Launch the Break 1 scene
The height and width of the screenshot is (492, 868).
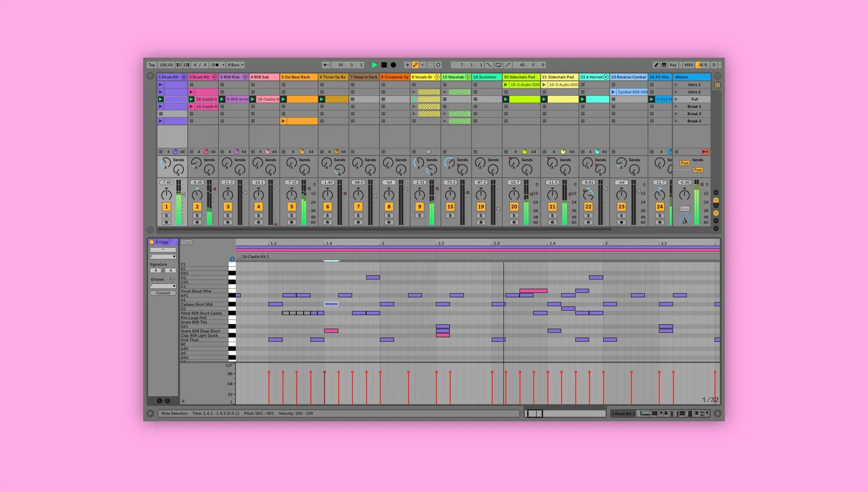click(677, 106)
